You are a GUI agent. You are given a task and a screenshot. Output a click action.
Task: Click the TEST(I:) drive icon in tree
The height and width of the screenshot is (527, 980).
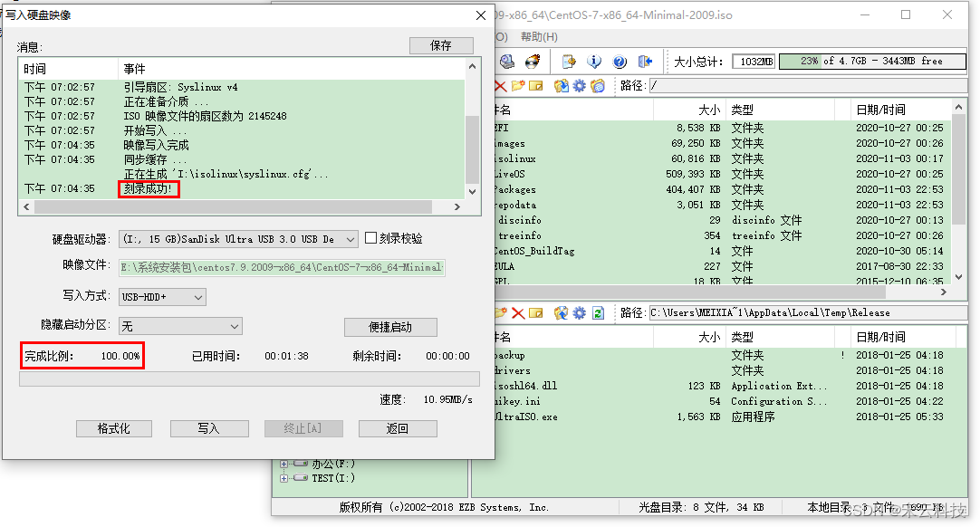coord(301,477)
